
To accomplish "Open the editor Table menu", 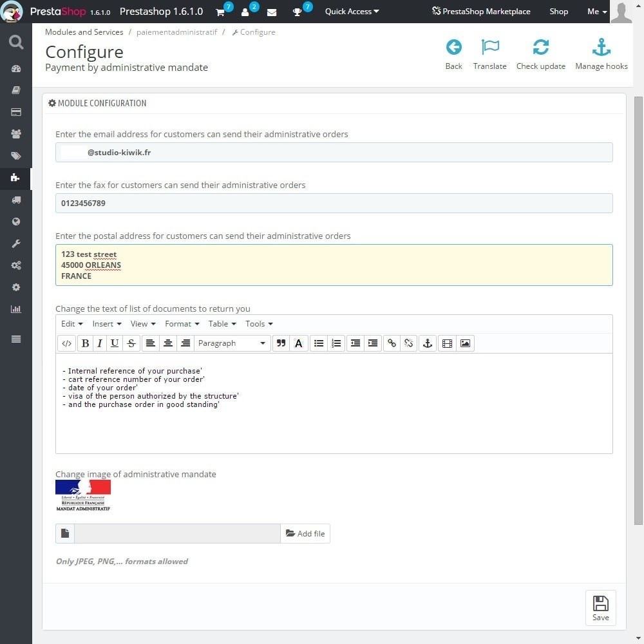I will 222,324.
